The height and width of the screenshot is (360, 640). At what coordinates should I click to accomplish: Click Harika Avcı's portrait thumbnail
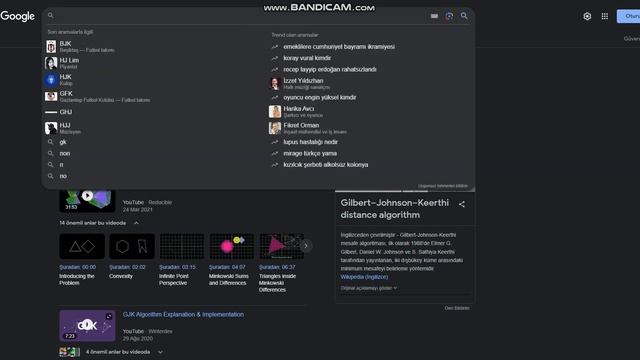point(275,111)
